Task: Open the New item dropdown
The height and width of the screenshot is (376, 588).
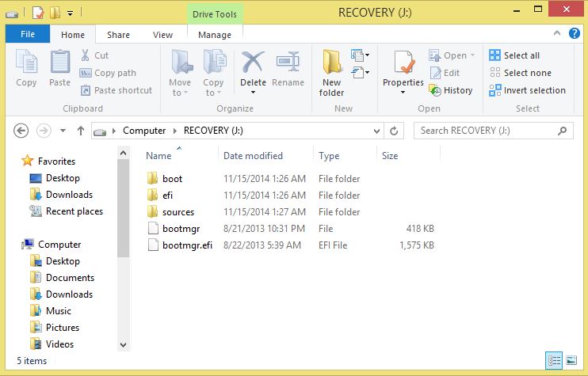Action: point(360,55)
